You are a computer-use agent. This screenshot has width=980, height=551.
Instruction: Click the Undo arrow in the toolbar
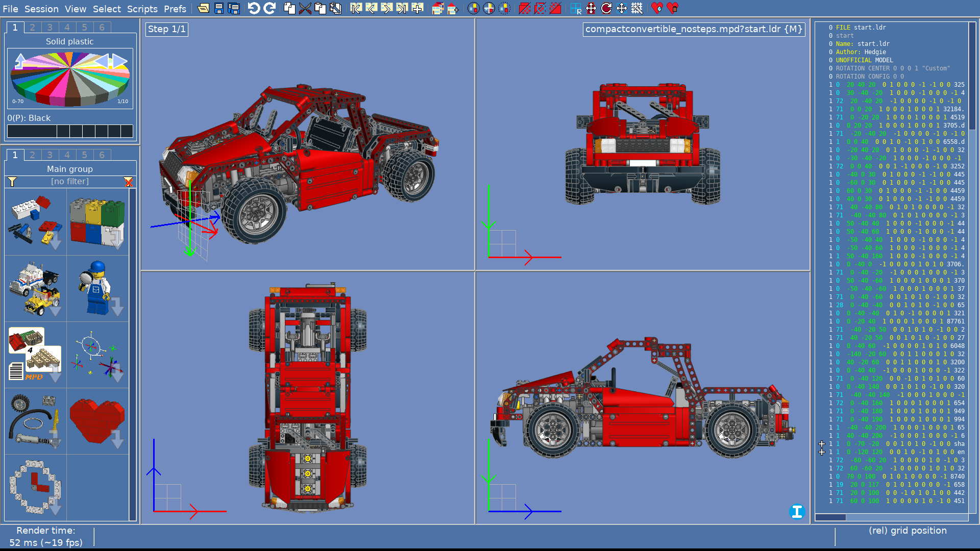[254, 8]
